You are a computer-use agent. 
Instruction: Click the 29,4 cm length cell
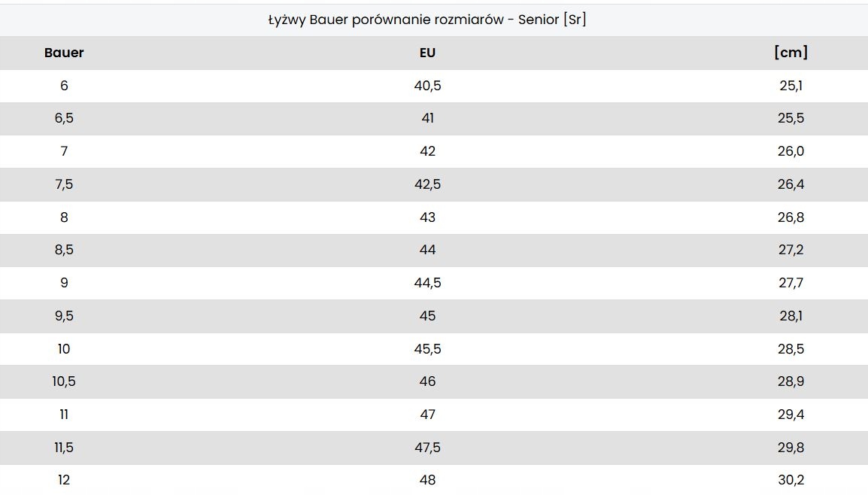(x=791, y=415)
